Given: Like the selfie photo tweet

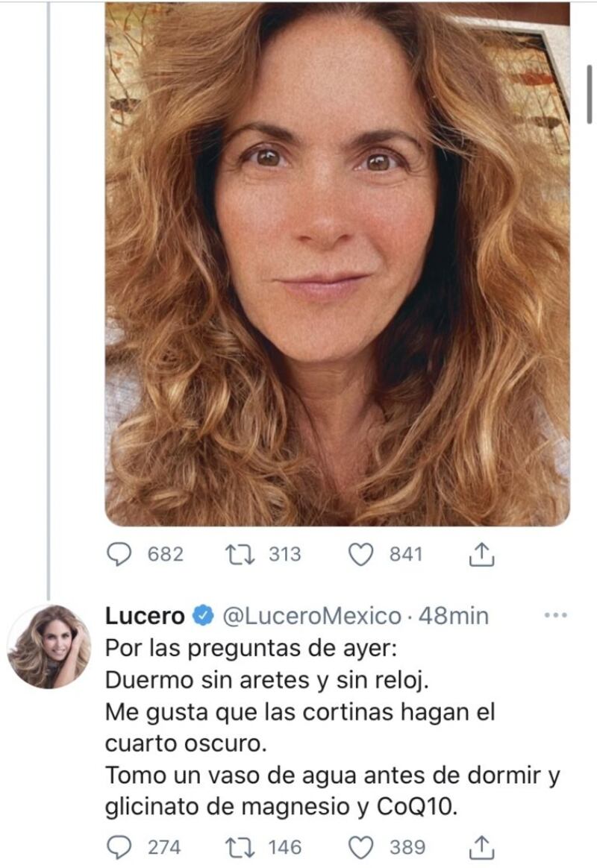Looking at the screenshot, I should tap(362, 554).
